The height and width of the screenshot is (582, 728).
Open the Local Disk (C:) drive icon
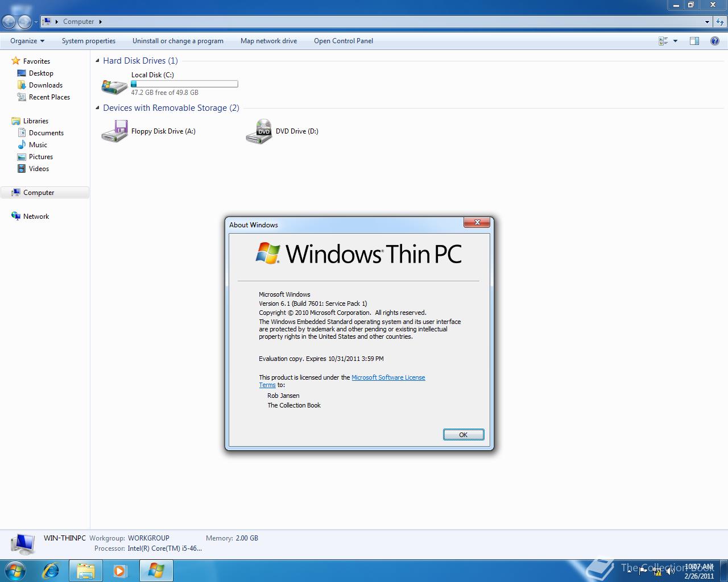coord(114,86)
